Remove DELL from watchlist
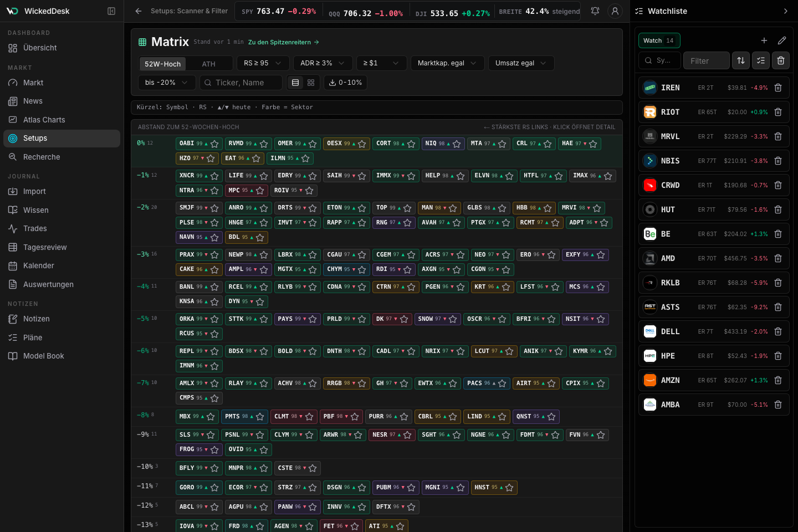 (x=778, y=331)
